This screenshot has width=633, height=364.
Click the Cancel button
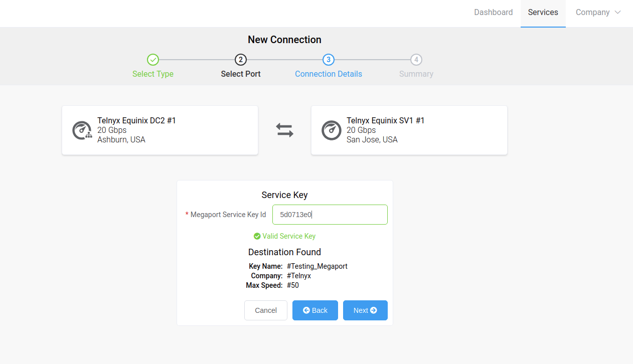click(x=266, y=310)
